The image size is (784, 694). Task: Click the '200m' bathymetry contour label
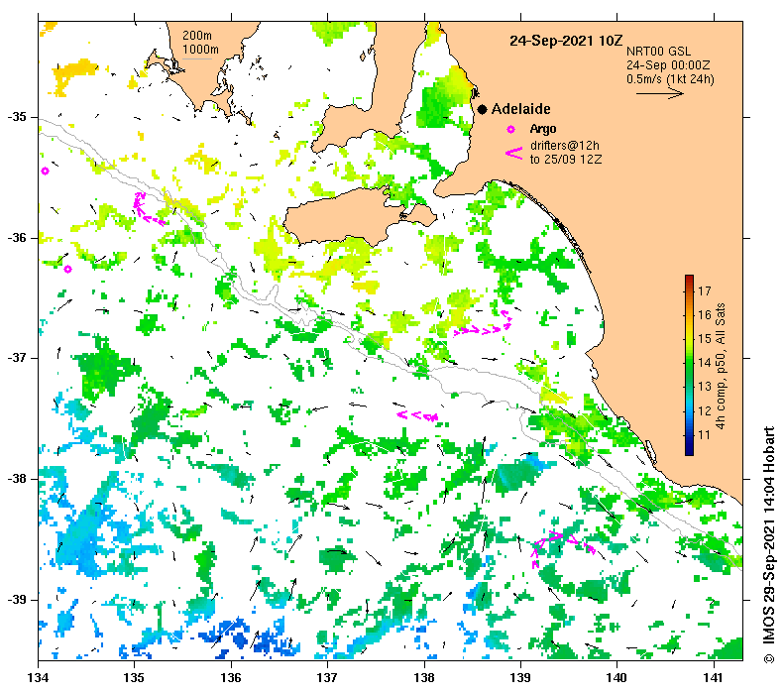coord(197,36)
